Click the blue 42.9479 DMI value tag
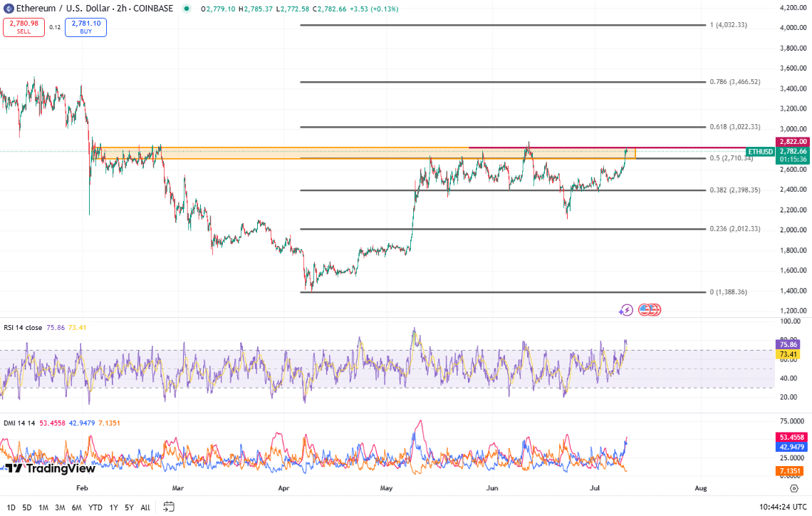Viewport: 812px width, 516px height. (791, 447)
